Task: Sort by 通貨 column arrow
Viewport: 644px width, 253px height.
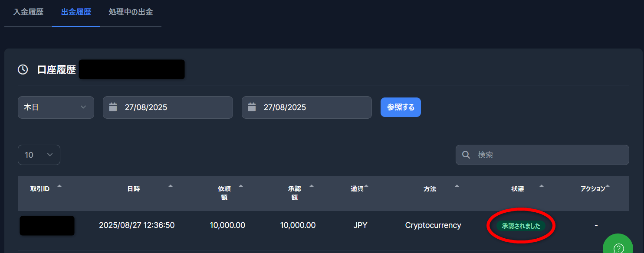Action: click(x=366, y=186)
